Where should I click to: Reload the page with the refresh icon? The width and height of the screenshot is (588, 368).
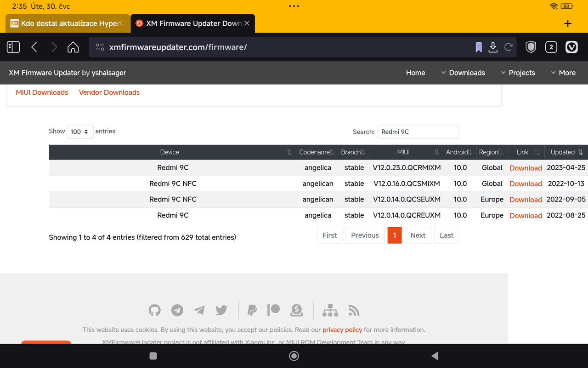tap(508, 47)
